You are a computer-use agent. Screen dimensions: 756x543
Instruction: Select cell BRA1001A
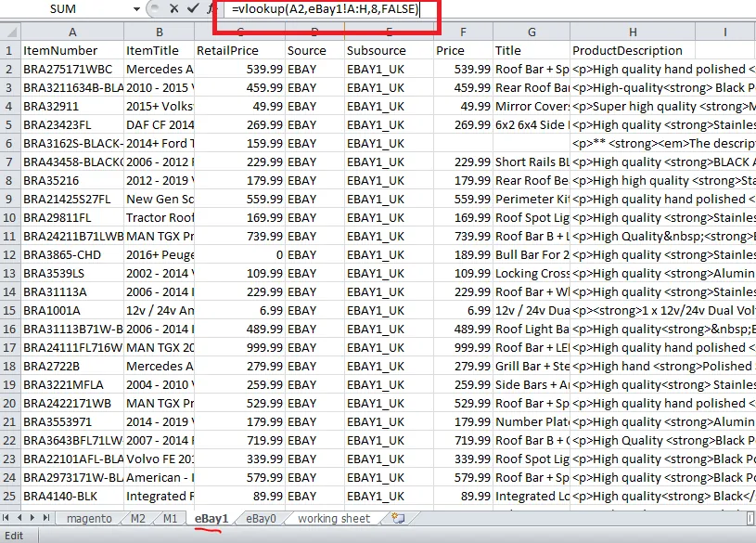point(72,310)
